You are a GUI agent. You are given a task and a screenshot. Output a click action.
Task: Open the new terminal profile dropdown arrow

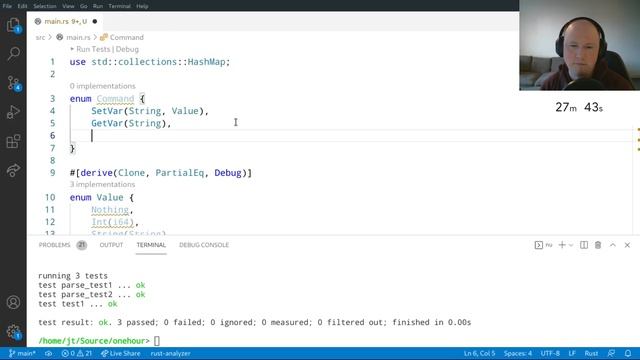click(x=571, y=245)
